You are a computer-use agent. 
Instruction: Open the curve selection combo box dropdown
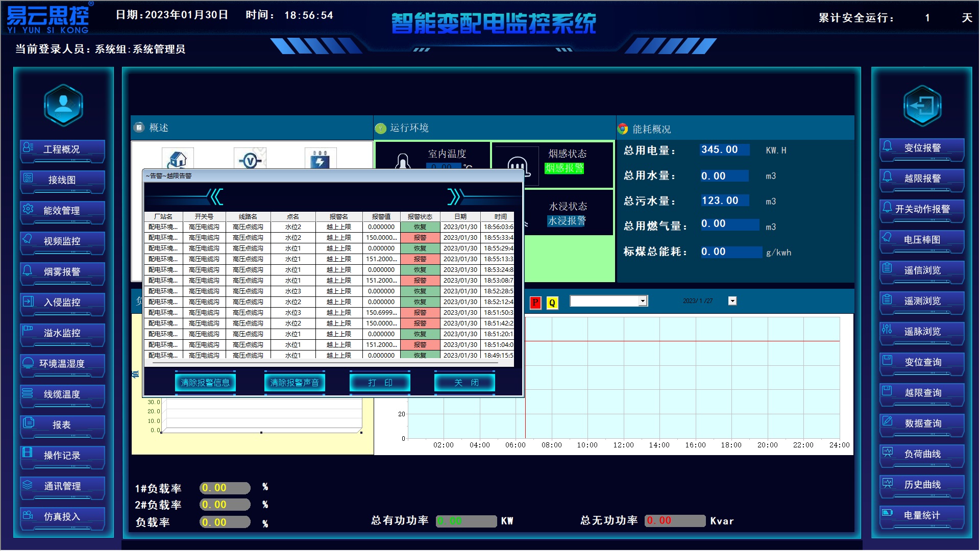[x=643, y=301]
